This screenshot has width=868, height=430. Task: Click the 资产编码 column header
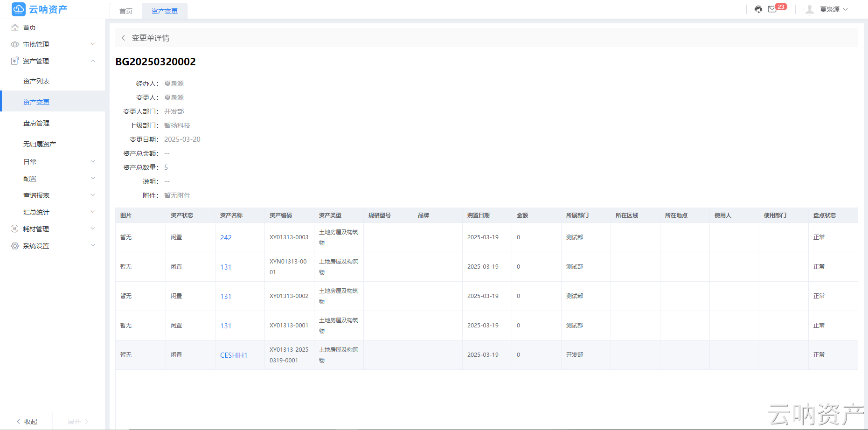point(281,215)
